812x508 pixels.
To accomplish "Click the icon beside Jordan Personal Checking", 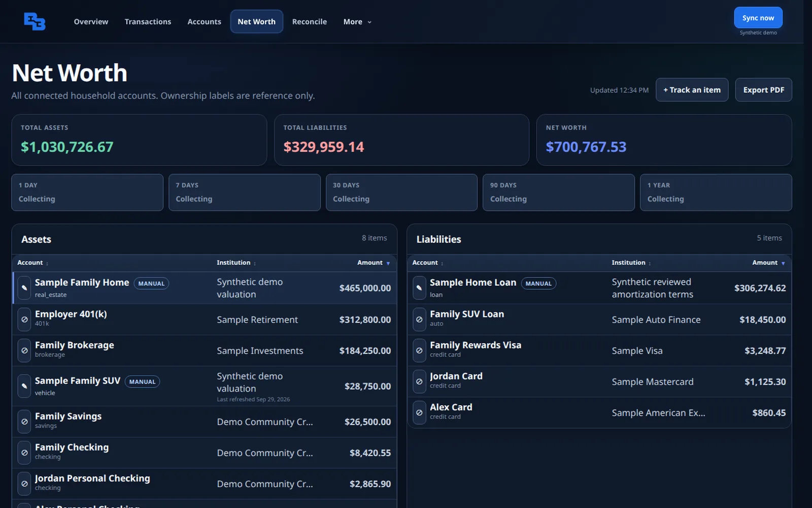I will point(24,484).
